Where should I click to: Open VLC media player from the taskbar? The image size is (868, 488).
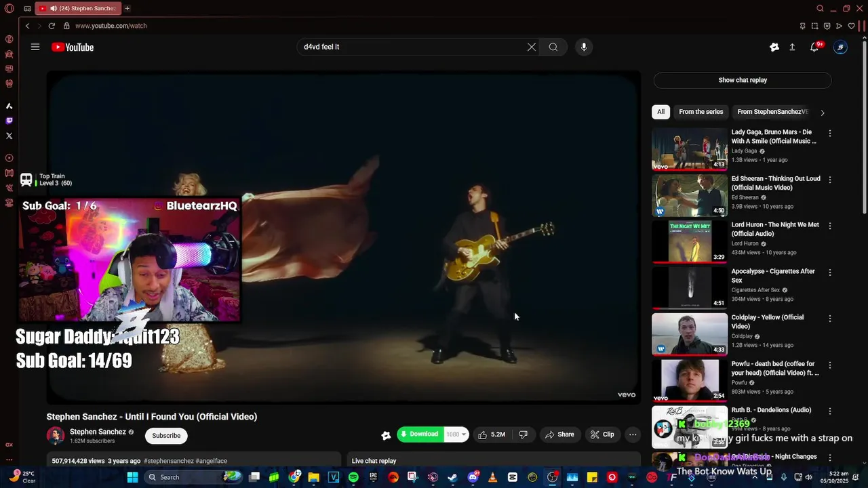pos(492,477)
